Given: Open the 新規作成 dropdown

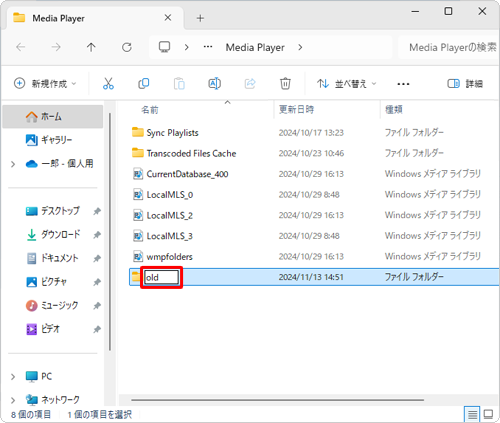Looking at the screenshot, I should click(45, 83).
